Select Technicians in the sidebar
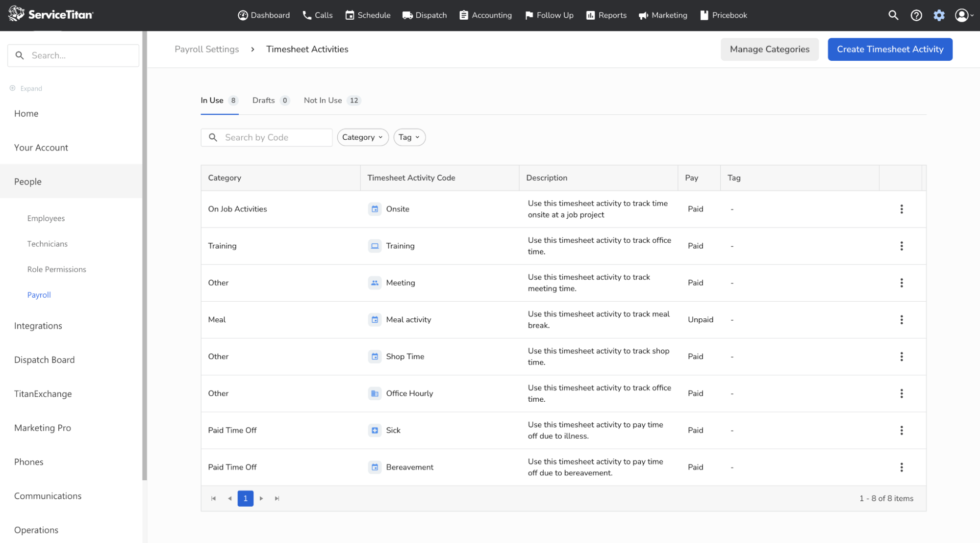This screenshot has height=543, width=980. pyautogui.click(x=47, y=244)
